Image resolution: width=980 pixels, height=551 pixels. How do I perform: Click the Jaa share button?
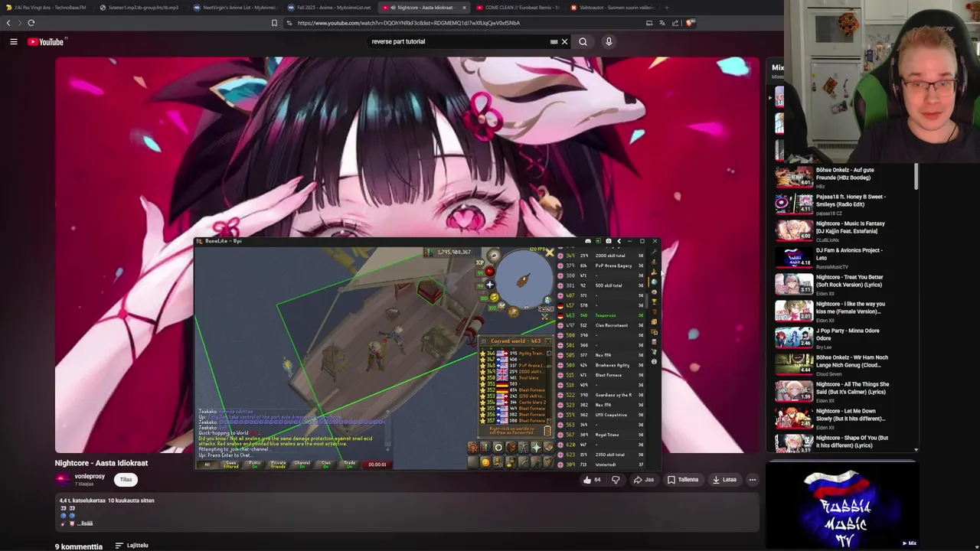(x=643, y=480)
